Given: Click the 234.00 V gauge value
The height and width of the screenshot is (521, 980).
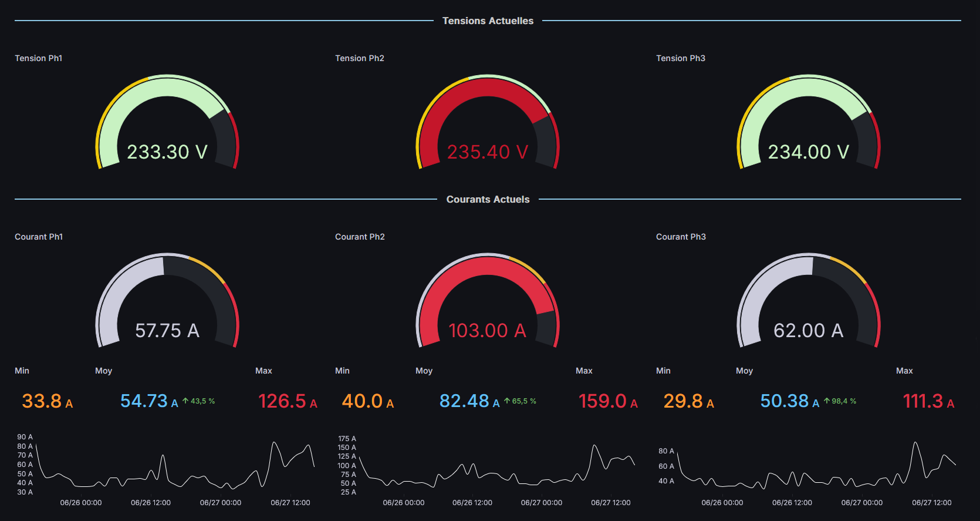Looking at the screenshot, I should tap(808, 152).
